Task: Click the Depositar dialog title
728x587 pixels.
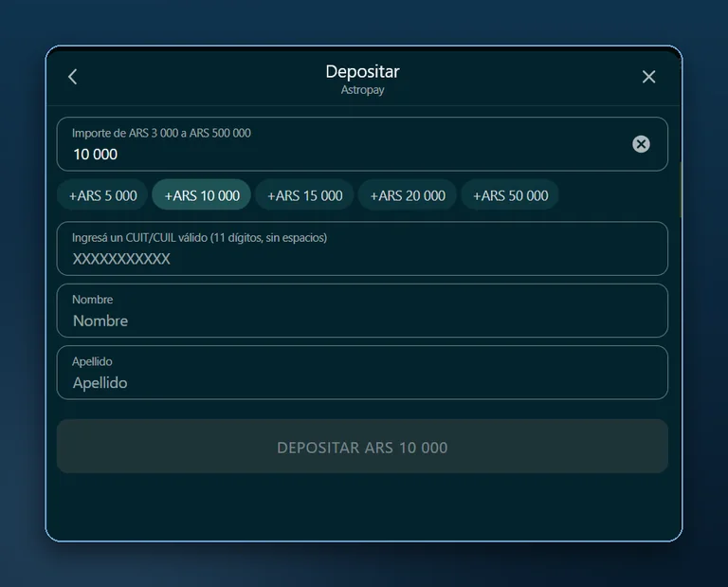Action: pyautogui.click(x=363, y=71)
